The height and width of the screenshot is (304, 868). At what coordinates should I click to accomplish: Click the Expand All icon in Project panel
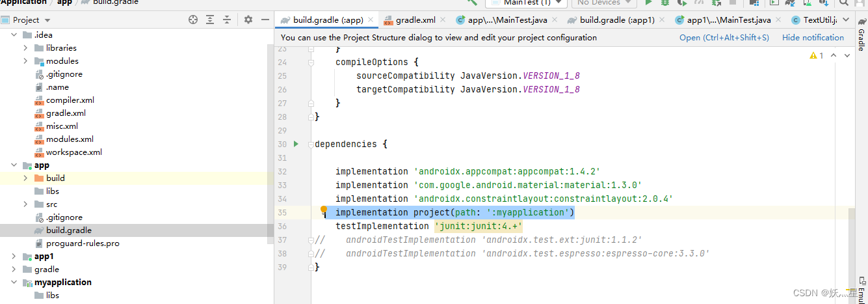click(210, 20)
